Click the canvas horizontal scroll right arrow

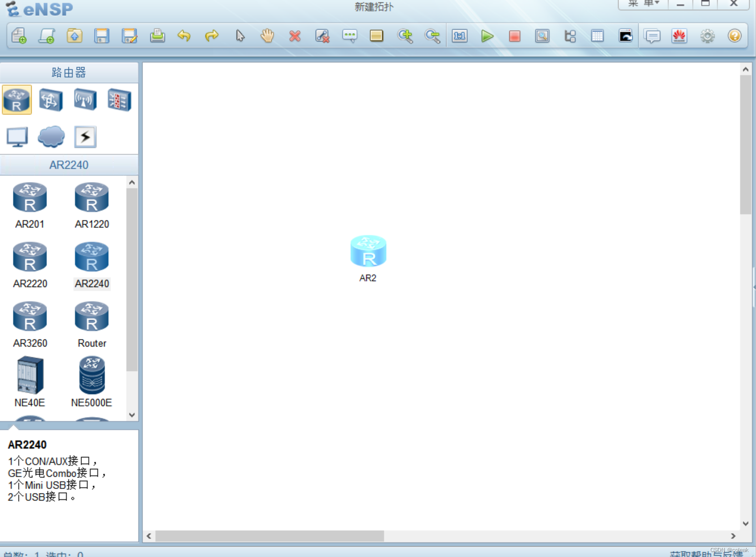[x=733, y=536]
